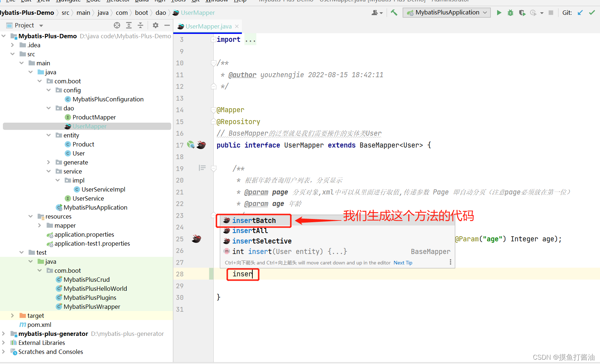Collapse the dao package

click(49, 108)
